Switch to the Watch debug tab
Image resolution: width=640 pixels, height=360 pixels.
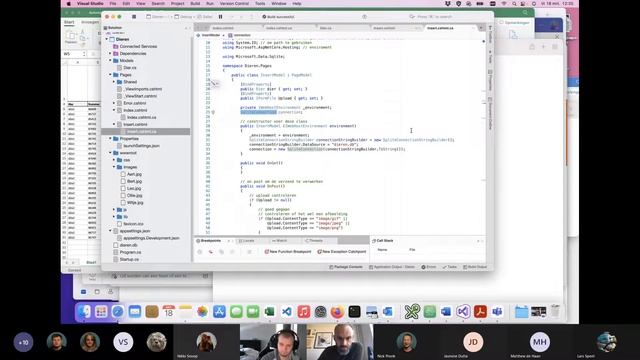tap(282, 241)
